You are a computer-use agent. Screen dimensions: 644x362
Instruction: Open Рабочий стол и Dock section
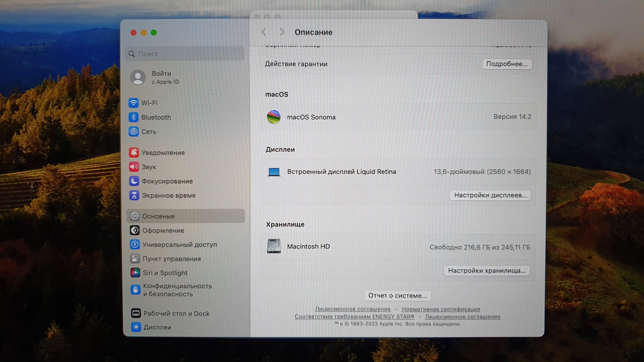[x=176, y=313]
